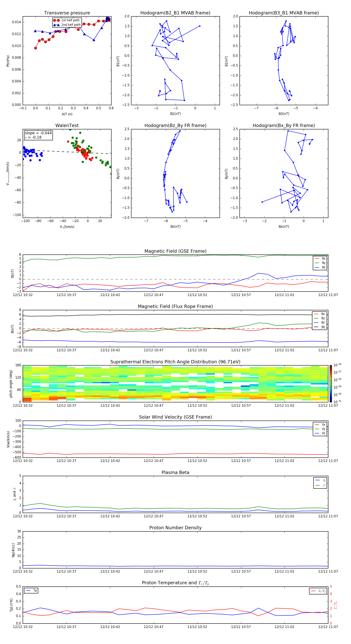Viewport: 351px width, 644px height.
Task: Click the 'Magnetic Field (GSE Frame)' title
Action: 175,251
